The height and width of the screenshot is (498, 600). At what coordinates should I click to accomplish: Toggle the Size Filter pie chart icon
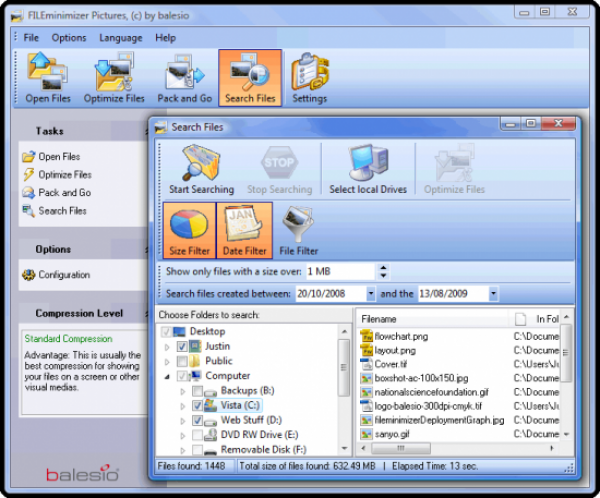pos(189,230)
